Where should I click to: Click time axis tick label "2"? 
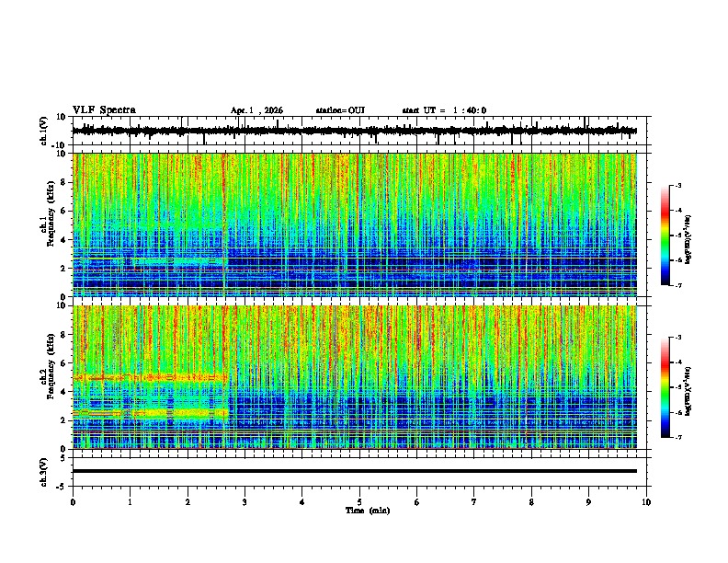click(x=188, y=502)
